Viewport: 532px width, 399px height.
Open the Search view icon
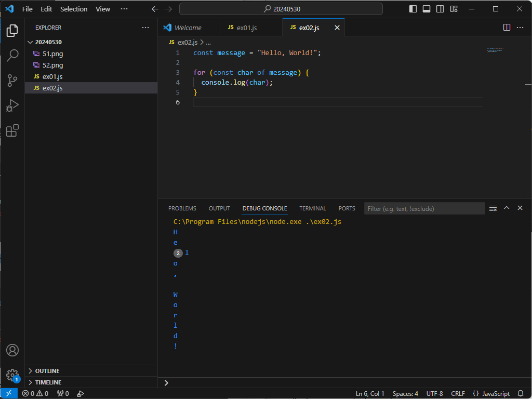12,55
